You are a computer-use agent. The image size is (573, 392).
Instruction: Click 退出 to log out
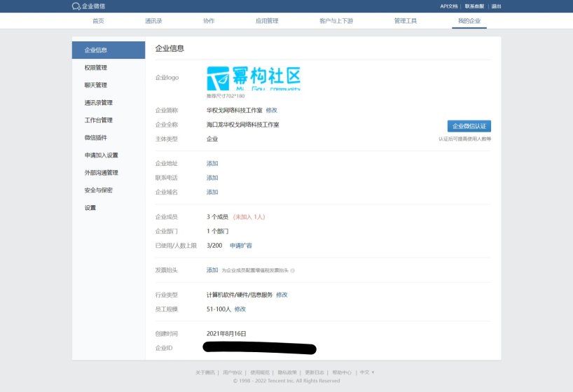click(x=496, y=6)
